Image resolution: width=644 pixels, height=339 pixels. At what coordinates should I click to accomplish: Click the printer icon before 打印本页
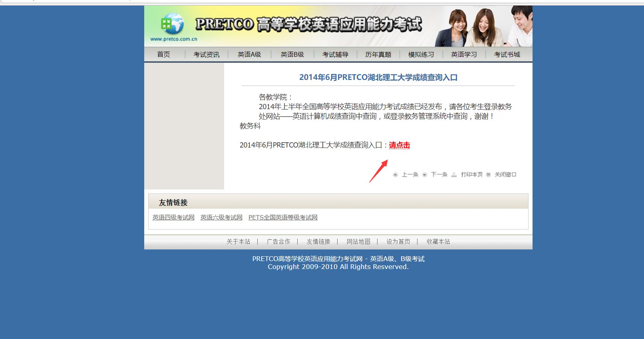(454, 175)
